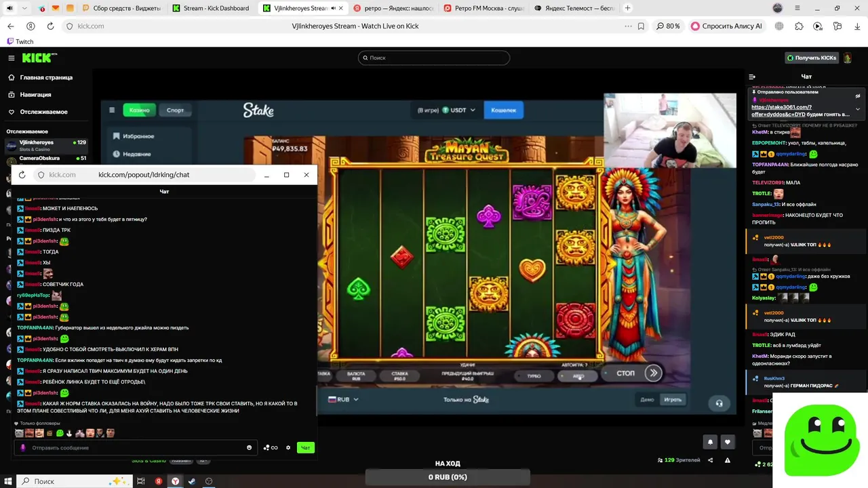Unpin icon on pinned chat message
868x488 pixels.
coord(858,96)
